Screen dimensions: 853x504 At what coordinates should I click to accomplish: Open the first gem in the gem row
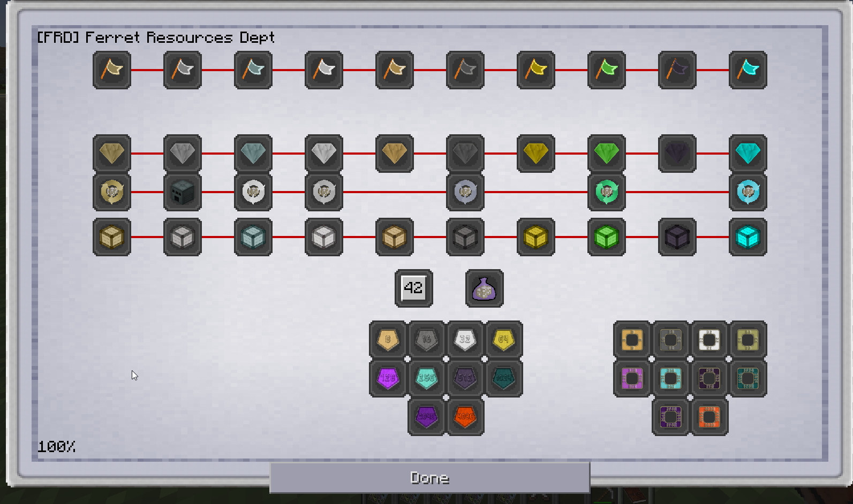tap(112, 154)
